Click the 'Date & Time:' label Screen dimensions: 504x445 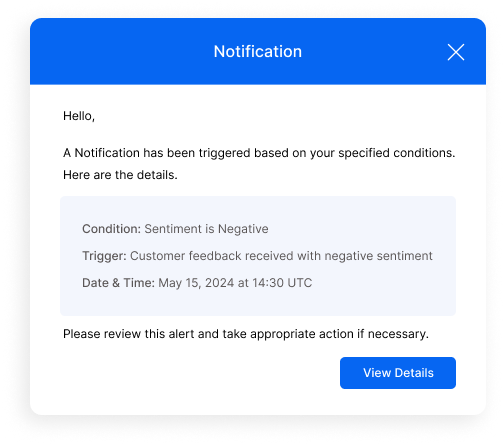118,283
